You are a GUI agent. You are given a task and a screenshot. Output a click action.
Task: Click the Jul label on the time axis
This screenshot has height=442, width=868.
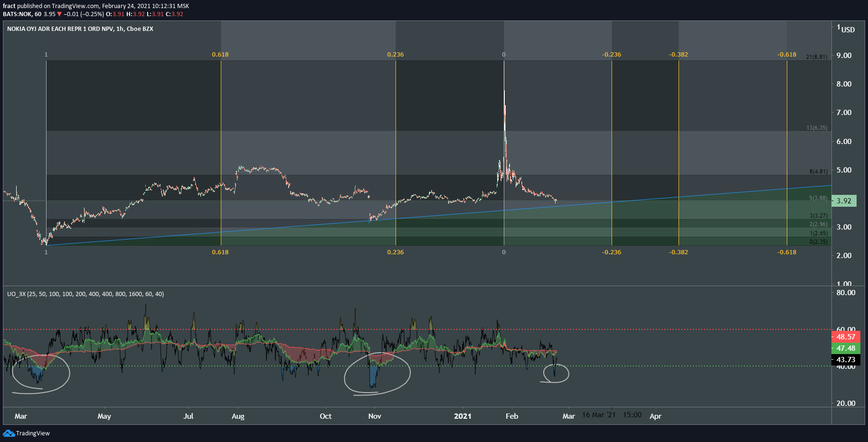pyautogui.click(x=189, y=416)
